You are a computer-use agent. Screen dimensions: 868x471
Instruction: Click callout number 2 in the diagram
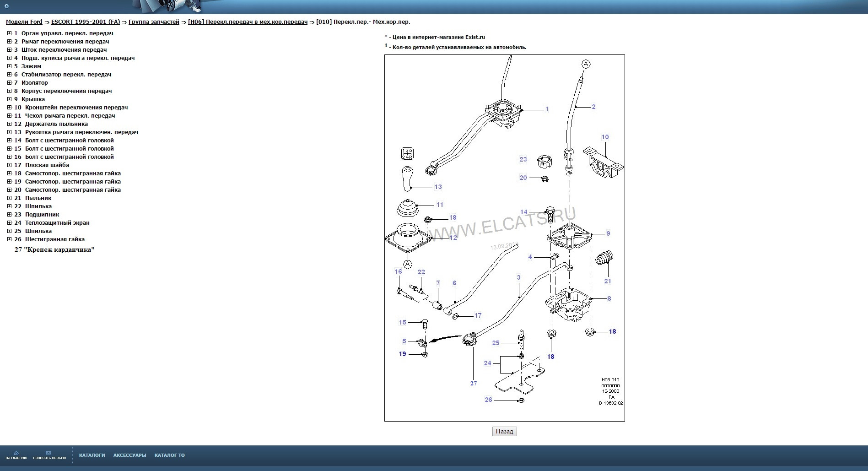pyautogui.click(x=593, y=107)
